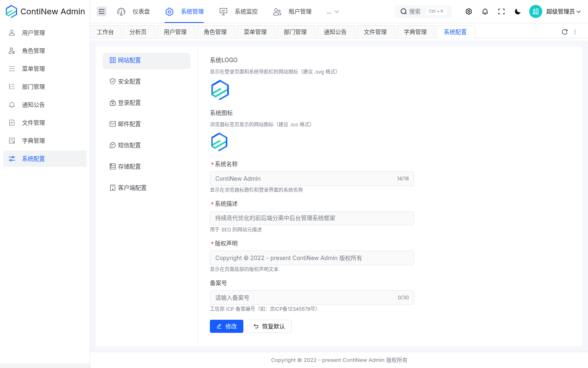This screenshot has height=368, width=588.
Task: Open 文件管理 in the left sidebar
Action: pos(45,123)
